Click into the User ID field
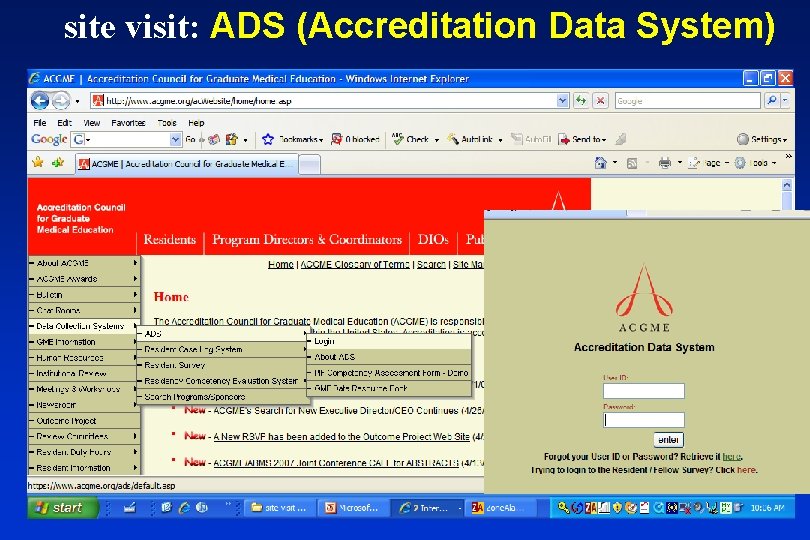This screenshot has width=810, height=540. pos(644,391)
